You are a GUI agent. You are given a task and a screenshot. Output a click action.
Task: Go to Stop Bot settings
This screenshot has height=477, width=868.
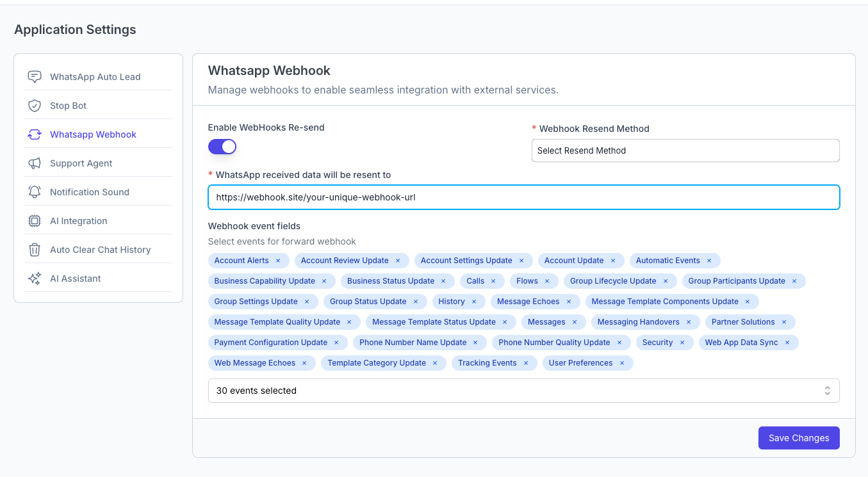point(98,106)
